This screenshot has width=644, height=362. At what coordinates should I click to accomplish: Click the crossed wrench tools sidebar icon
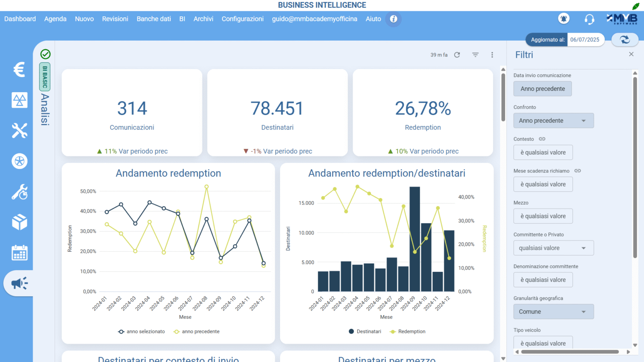pos(19,131)
